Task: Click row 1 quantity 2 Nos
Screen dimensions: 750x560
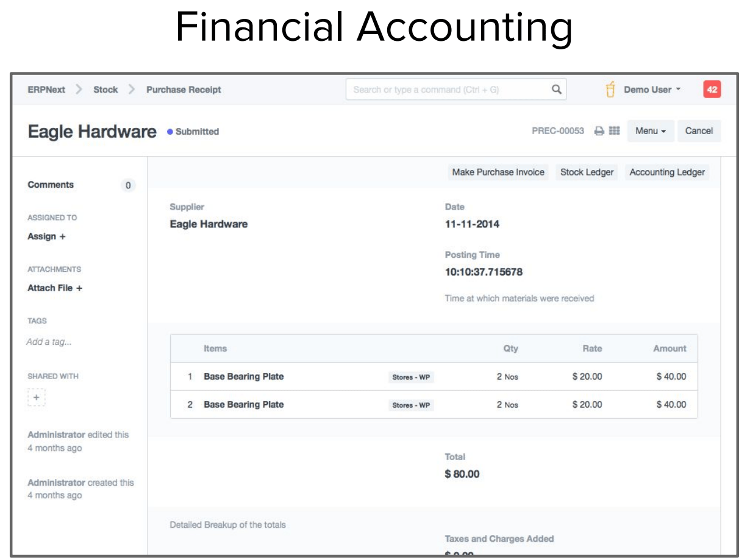Action: (507, 377)
